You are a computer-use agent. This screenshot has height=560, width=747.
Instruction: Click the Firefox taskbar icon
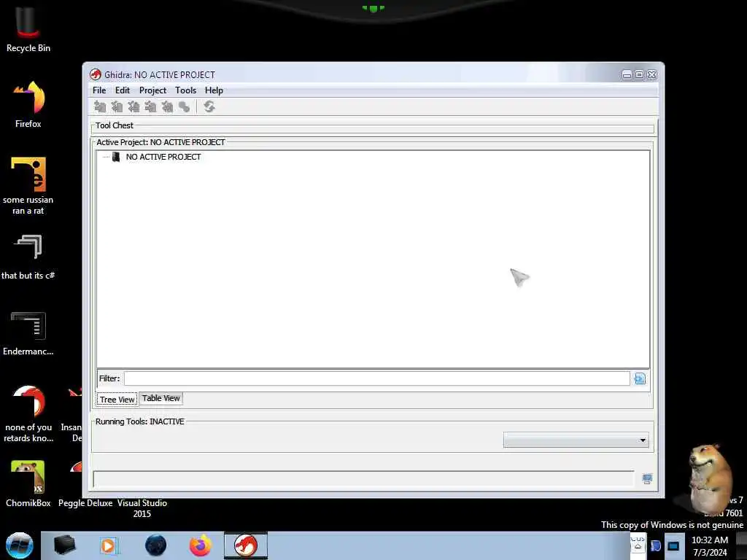(x=201, y=545)
